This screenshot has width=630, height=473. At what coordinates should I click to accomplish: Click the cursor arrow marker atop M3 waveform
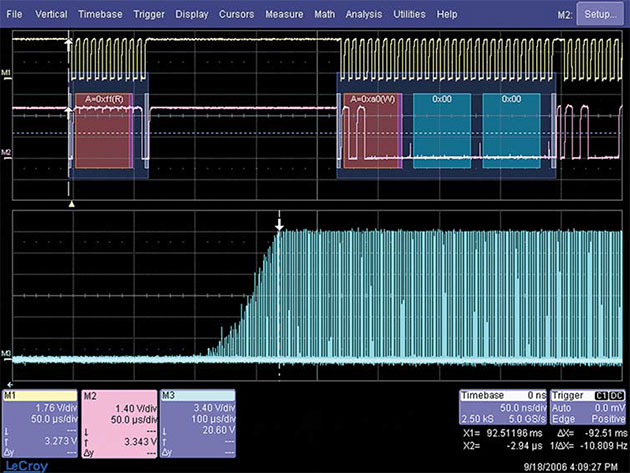click(280, 224)
